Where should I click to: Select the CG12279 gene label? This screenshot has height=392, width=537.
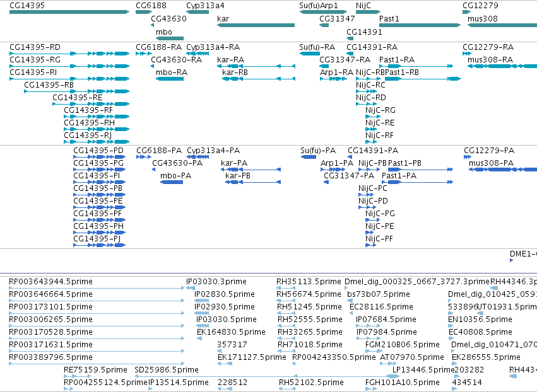pyautogui.click(x=480, y=6)
